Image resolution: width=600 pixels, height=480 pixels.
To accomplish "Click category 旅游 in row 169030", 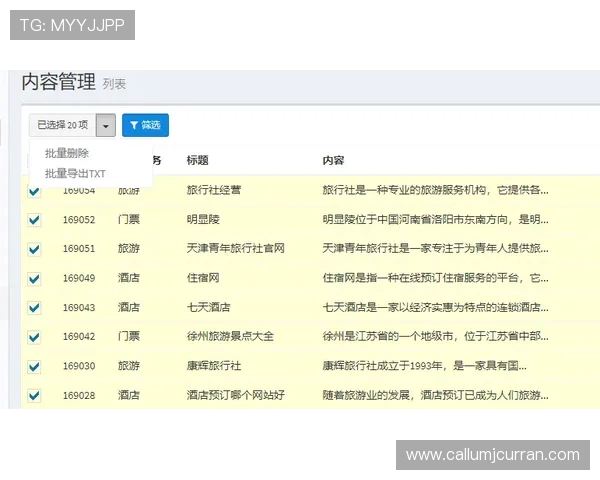I will coord(129,366).
